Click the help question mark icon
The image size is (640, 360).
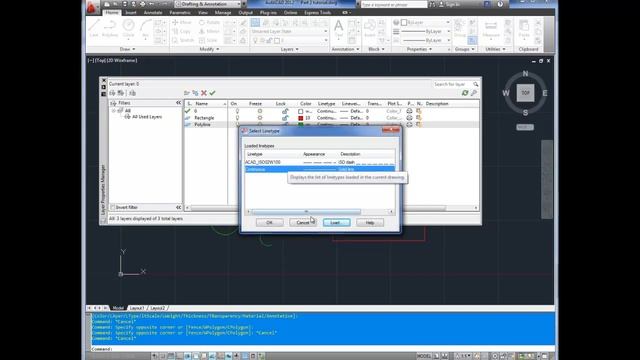pyautogui.click(x=500, y=4)
